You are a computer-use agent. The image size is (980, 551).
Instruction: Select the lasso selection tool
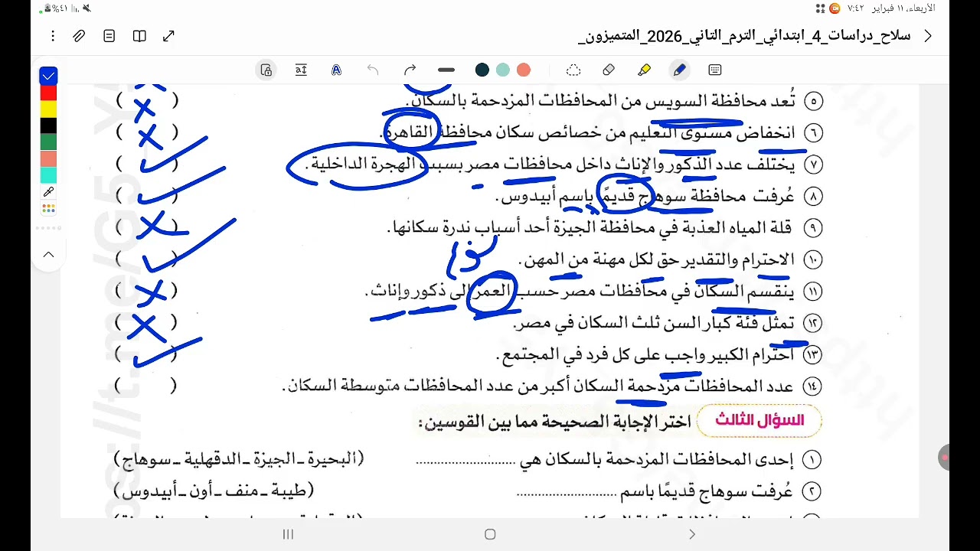[573, 70]
